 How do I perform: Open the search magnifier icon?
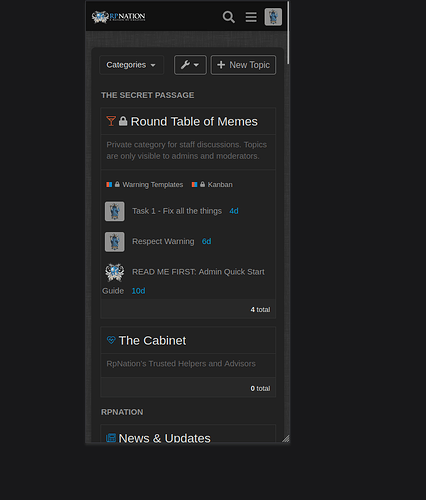click(x=229, y=17)
